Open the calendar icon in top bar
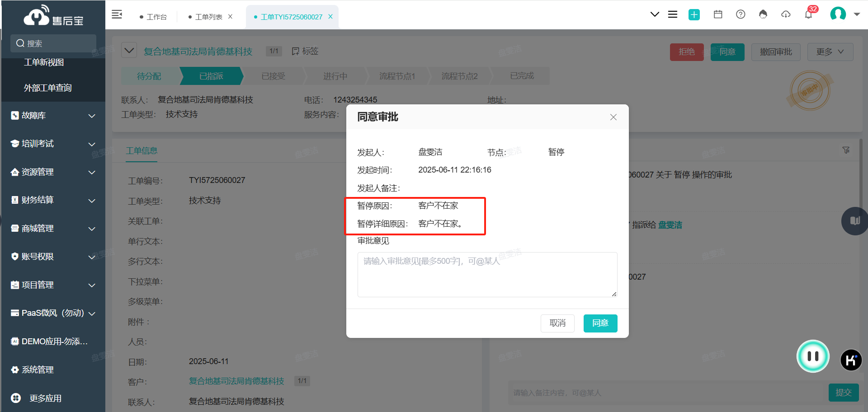The image size is (868, 412). point(718,14)
